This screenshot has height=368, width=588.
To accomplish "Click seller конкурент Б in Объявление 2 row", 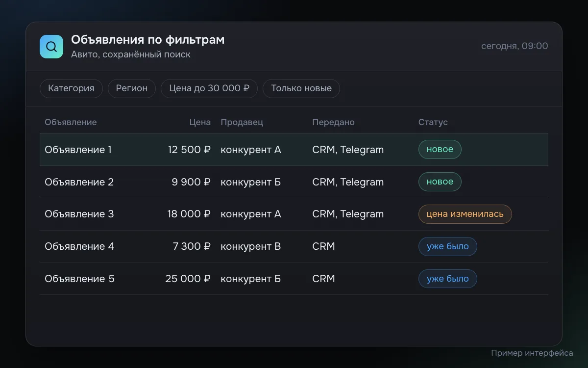I will coord(251,182).
